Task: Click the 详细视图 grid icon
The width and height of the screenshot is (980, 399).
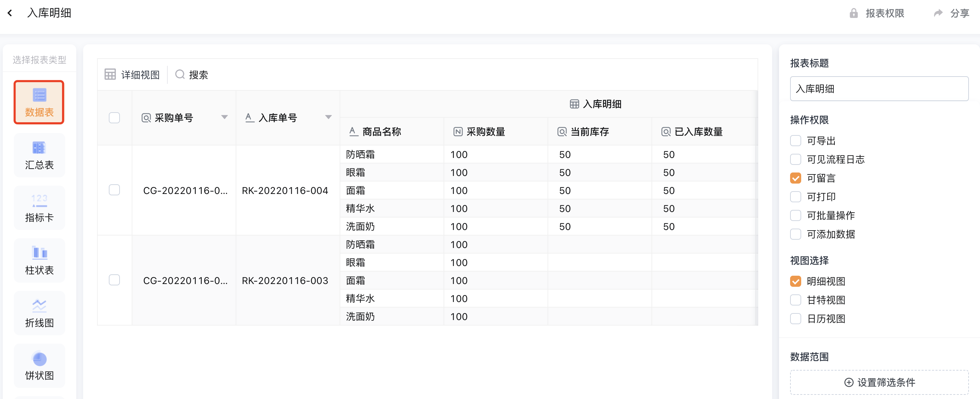Action: [x=110, y=74]
